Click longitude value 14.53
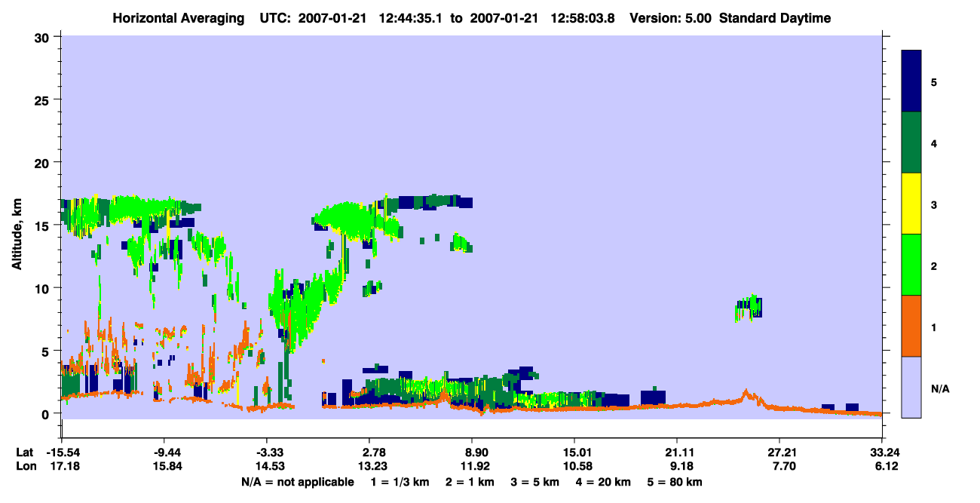This screenshot has height=503, width=980. (269, 466)
